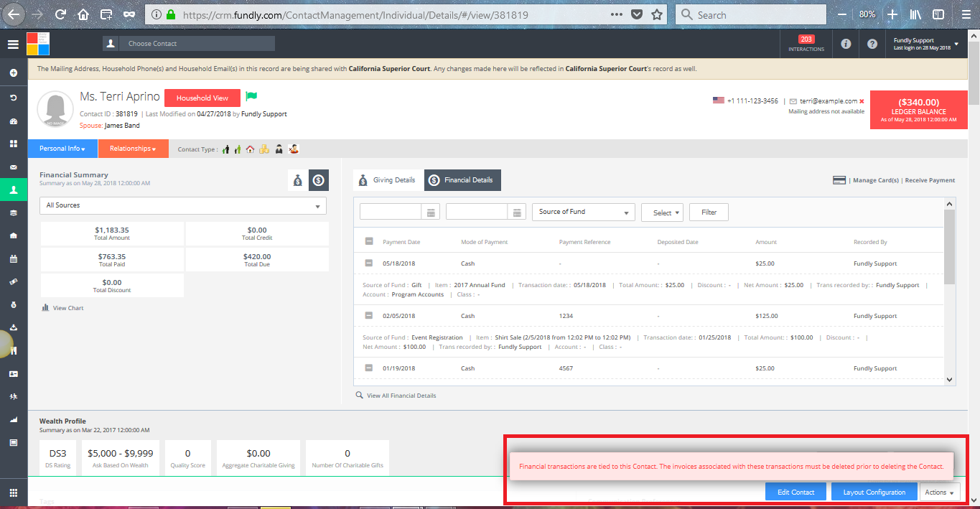Click the gold coins contact type icon
The image size is (980, 509).
pyautogui.click(x=264, y=149)
